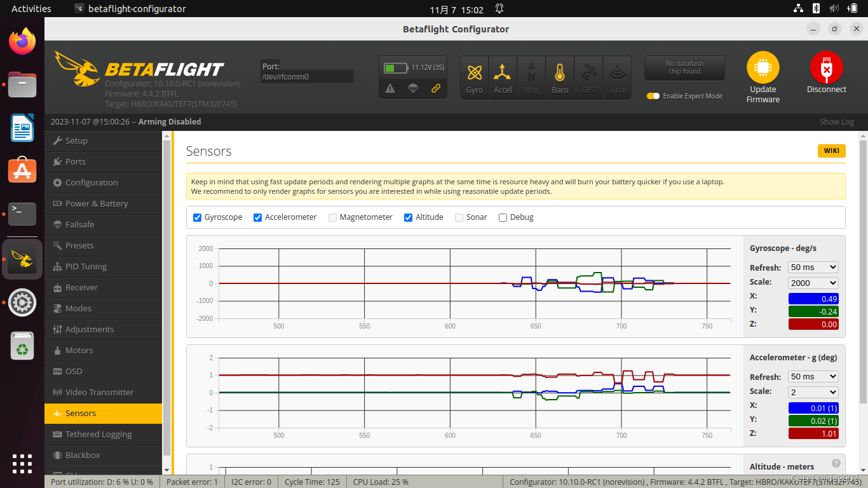Open the Tethered Logging tab
This screenshot has width=868, height=488.
tap(103, 435)
